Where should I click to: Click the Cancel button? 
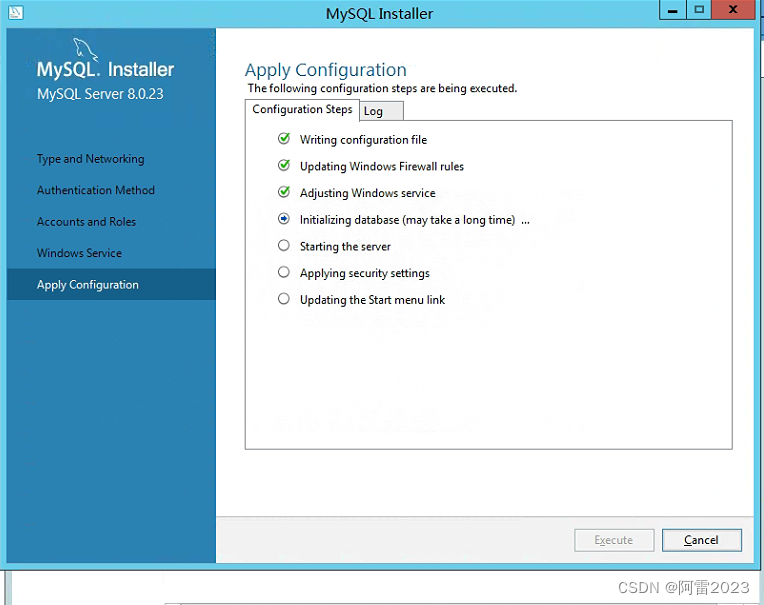[702, 540]
